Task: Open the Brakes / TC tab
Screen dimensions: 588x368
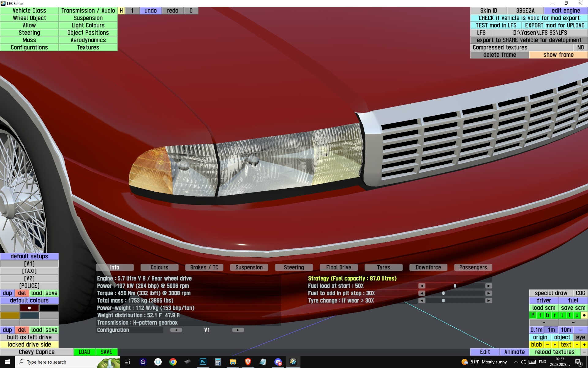Action: click(x=204, y=267)
